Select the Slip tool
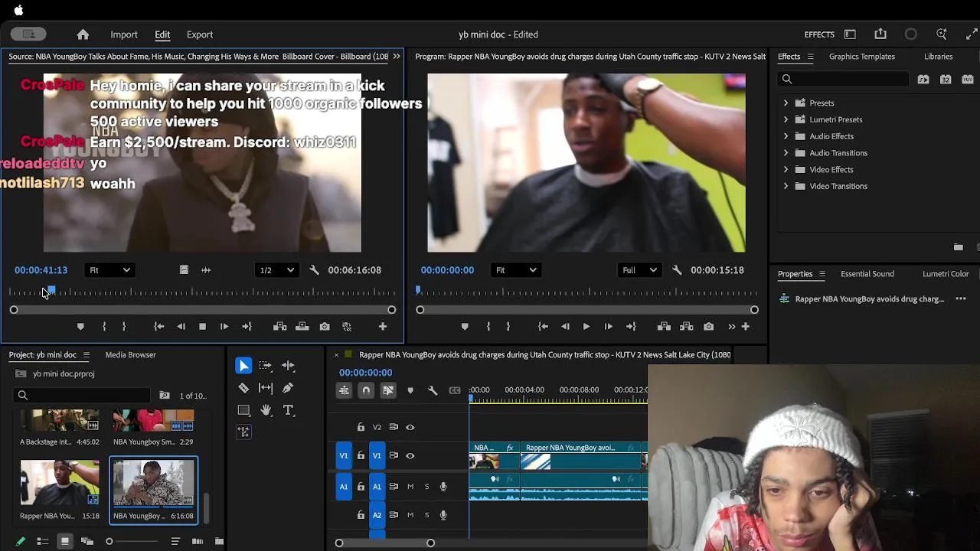980x551 pixels. tap(266, 388)
